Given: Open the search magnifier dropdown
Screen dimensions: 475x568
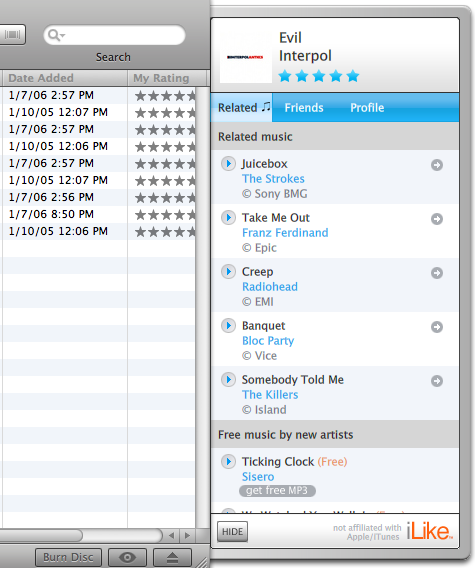Looking at the screenshot, I should click(x=57, y=35).
